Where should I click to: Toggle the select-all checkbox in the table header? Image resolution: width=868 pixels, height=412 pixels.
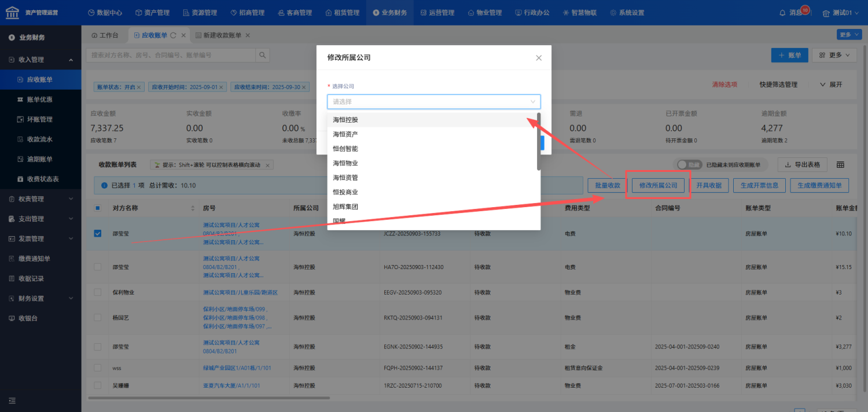pyautogui.click(x=97, y=208)
